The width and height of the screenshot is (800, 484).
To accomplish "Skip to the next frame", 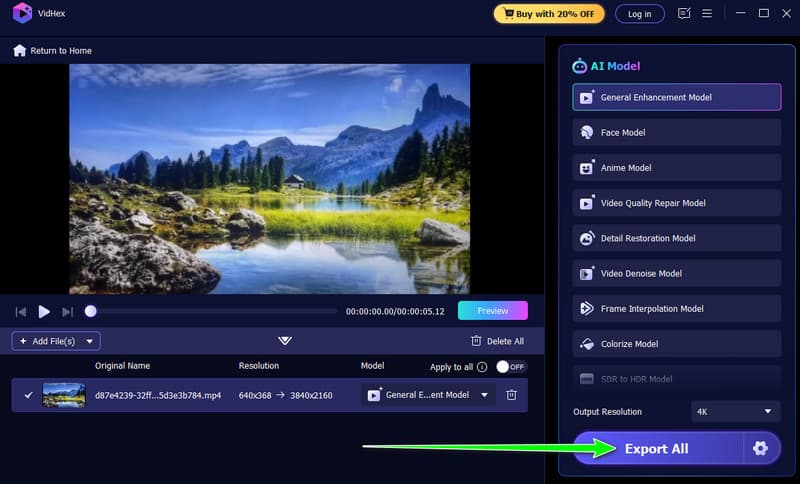I will [67, 312].
